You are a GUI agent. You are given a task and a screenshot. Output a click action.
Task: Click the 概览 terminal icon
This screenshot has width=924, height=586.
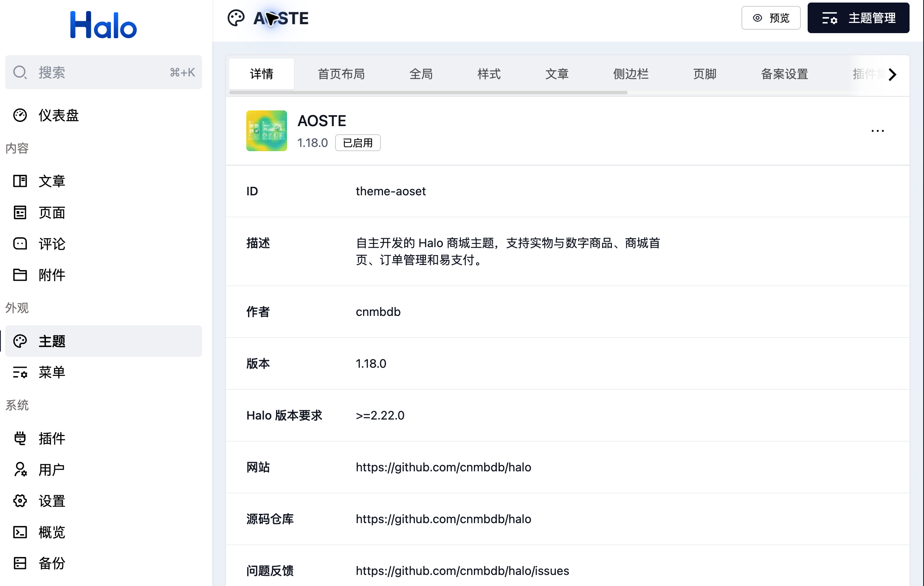tap(20, 532)
